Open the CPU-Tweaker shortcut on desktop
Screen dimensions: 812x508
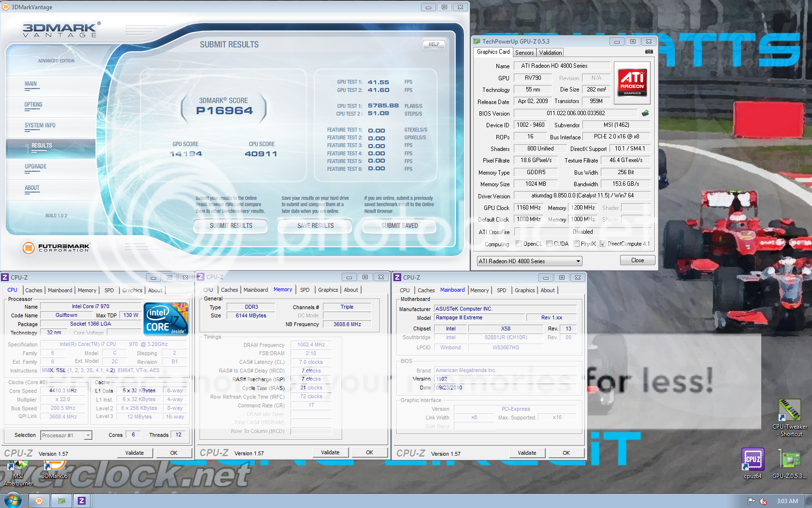789,418
